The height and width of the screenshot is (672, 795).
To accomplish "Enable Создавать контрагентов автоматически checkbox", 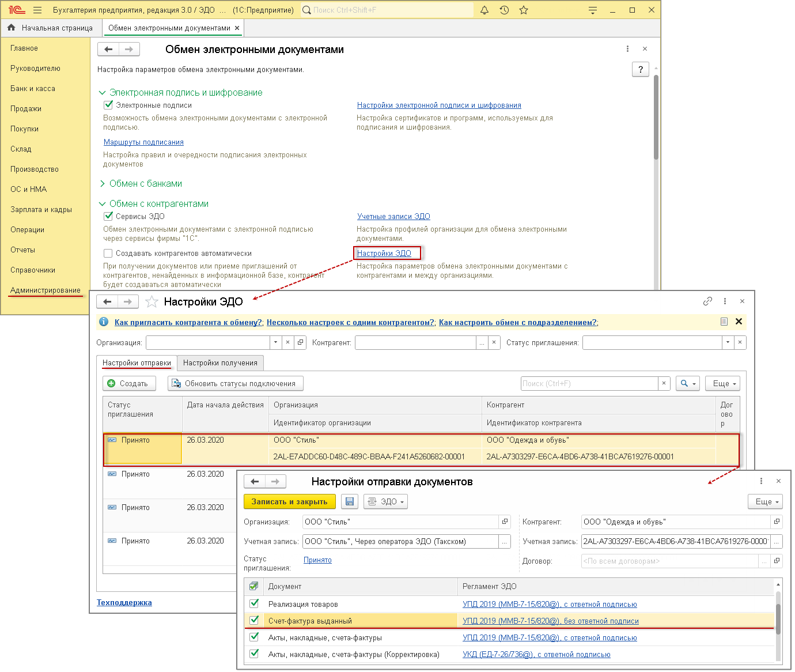I will (108, 253).
